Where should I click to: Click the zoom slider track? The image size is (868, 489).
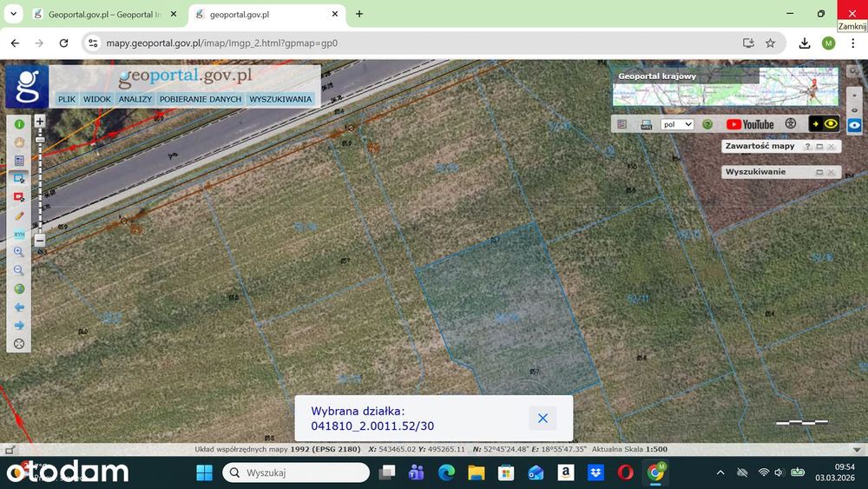click(40, 182)
